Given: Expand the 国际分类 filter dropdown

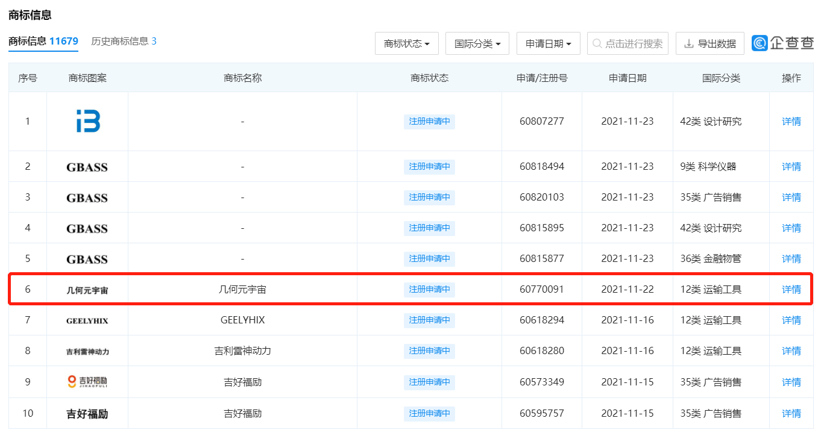Looking at the screenshot, I should (x=477, y=44).
